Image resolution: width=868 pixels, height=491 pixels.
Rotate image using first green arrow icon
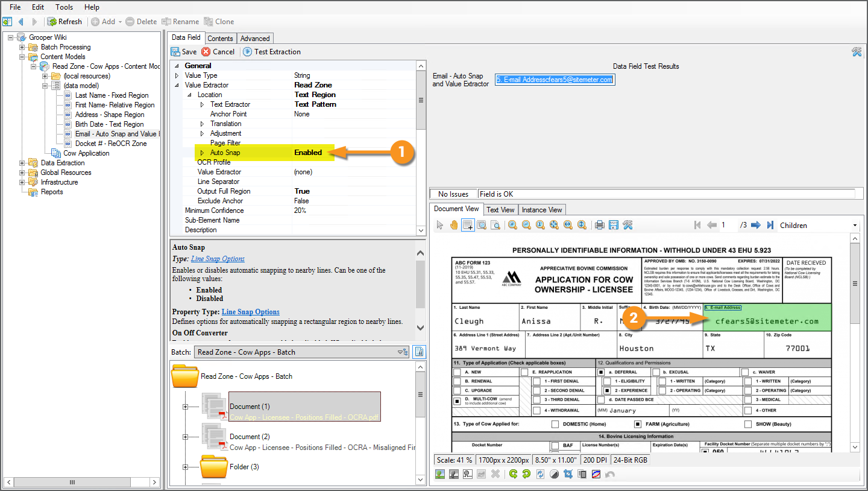514,474
